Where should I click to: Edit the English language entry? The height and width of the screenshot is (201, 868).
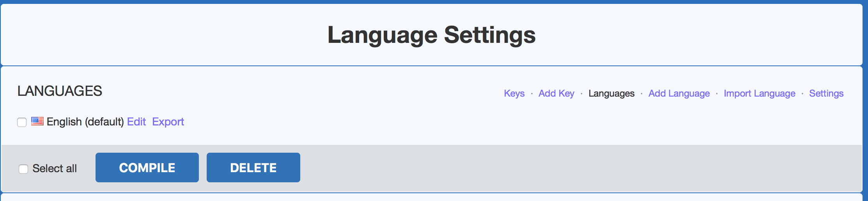pyautogui.click(x=136, y=122)
